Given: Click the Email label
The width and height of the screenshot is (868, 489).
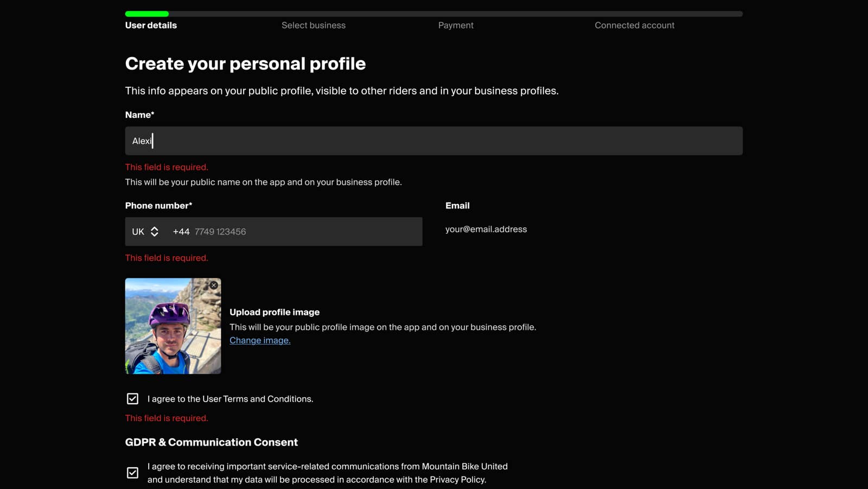Looking at the screenshot, I should pyautogui.click(x=457, y=206).
